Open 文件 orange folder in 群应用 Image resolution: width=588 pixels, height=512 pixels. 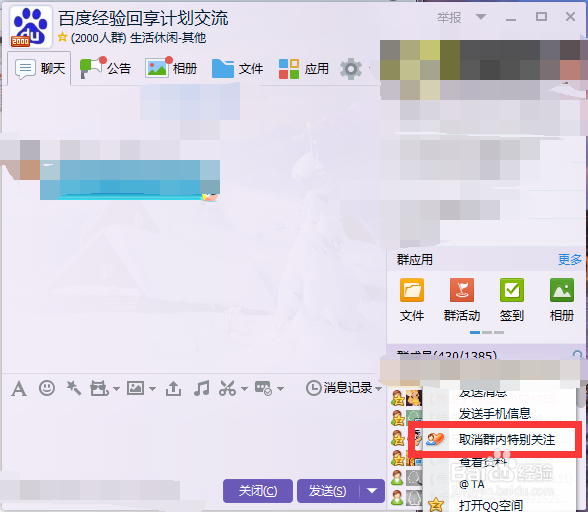tap(412, 290)
